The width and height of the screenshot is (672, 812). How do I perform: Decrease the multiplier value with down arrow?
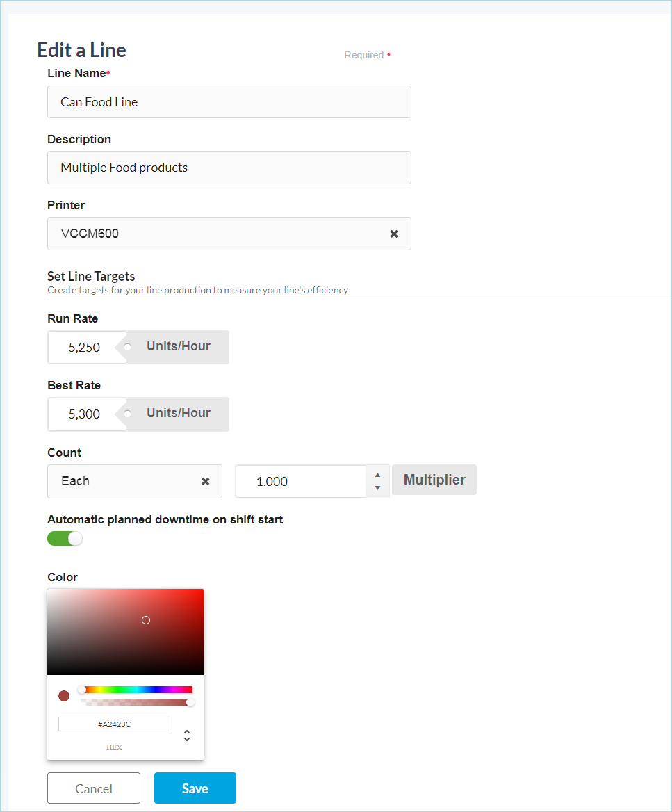[x=377, y=488]
